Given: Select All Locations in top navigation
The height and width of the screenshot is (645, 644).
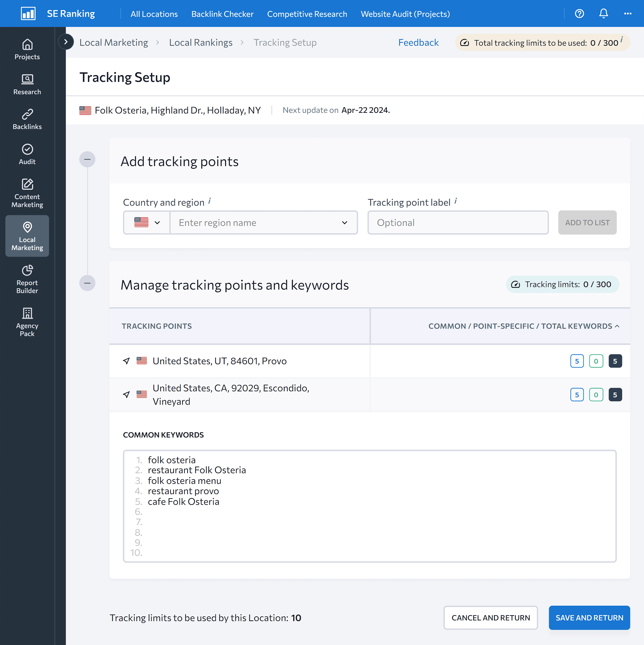Looking at the screenshot, I should tap(154, 14).
